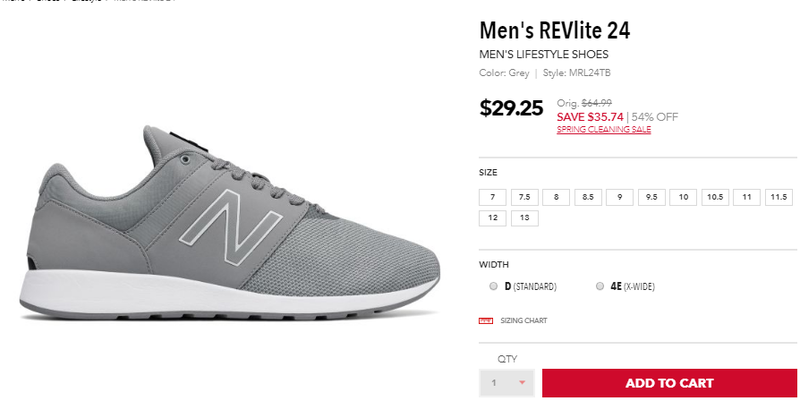This screenshot has height=401, width=800.
Task: Choose shoe size 8
Action: click(556, 197)
